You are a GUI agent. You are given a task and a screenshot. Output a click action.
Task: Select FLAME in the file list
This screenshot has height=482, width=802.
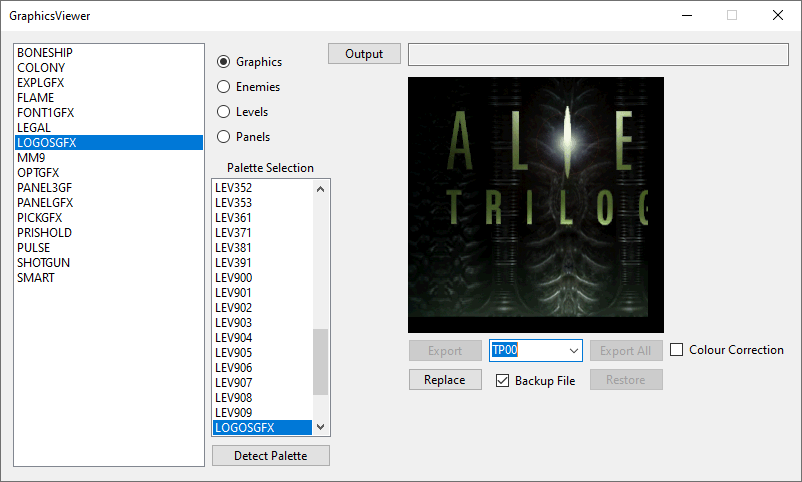pyautogui.click(x=108, y=98)
